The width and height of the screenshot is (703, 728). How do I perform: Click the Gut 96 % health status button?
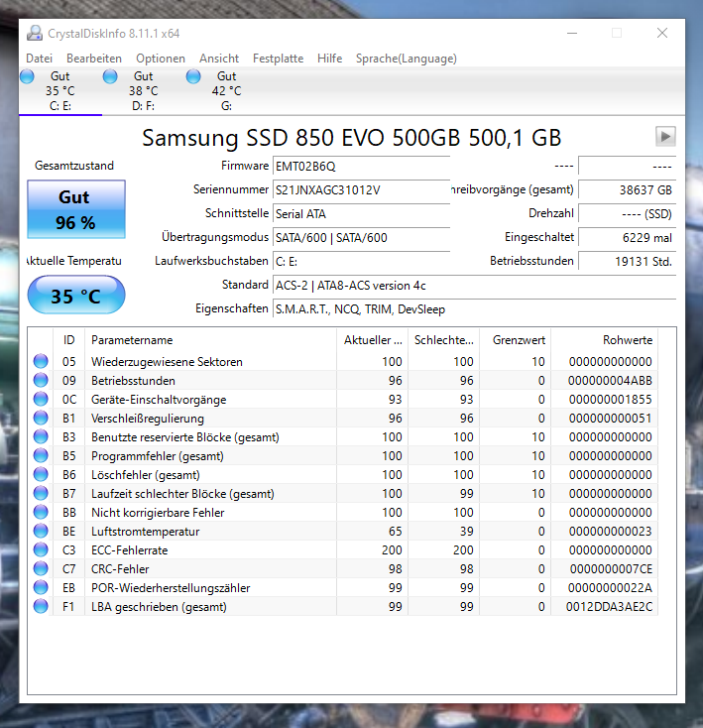76,209
